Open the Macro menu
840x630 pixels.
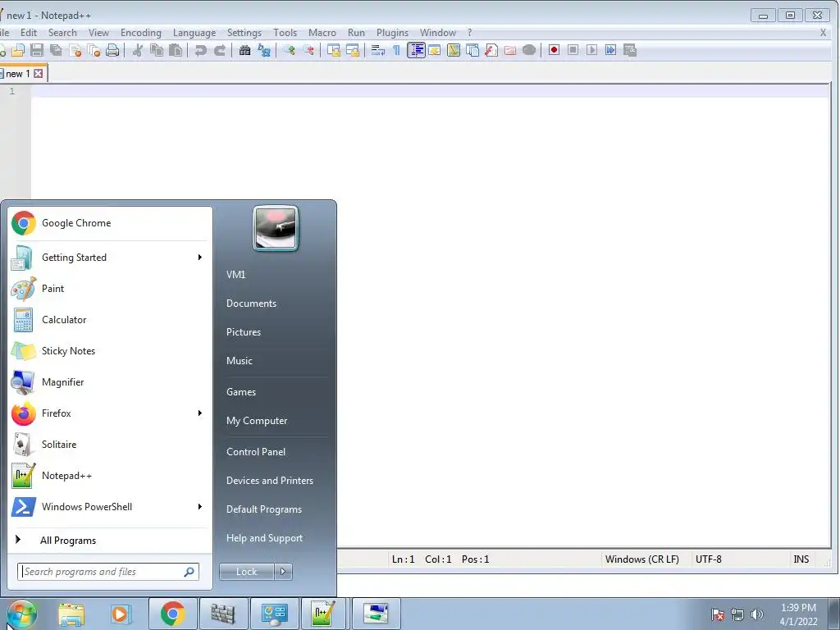(322, 33)
